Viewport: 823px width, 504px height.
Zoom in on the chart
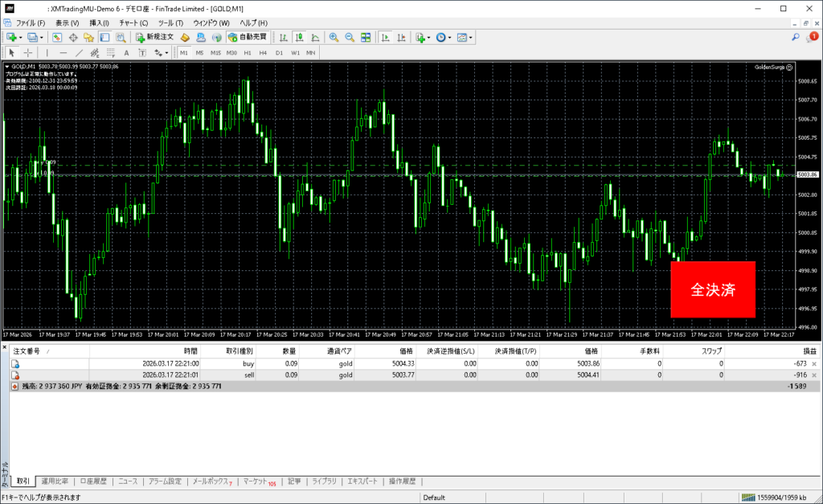334,37
